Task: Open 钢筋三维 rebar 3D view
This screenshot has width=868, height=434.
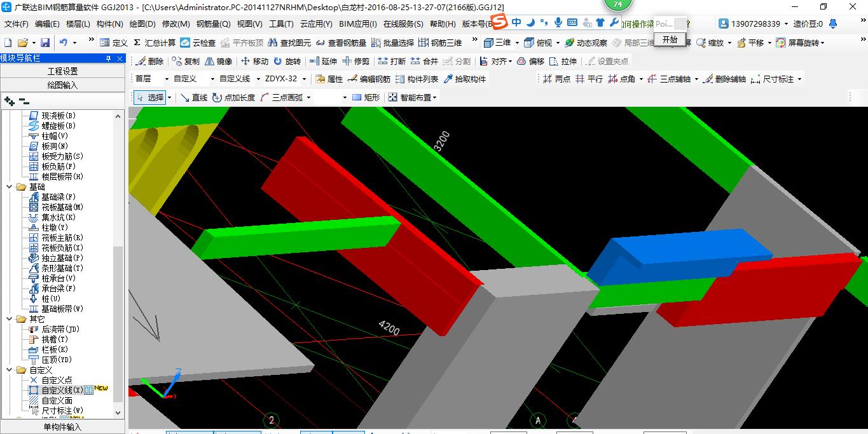Action: [x=440, y=43]
